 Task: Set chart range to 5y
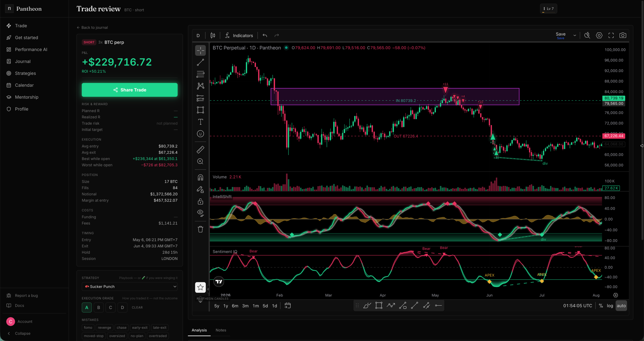coord(217,306)
